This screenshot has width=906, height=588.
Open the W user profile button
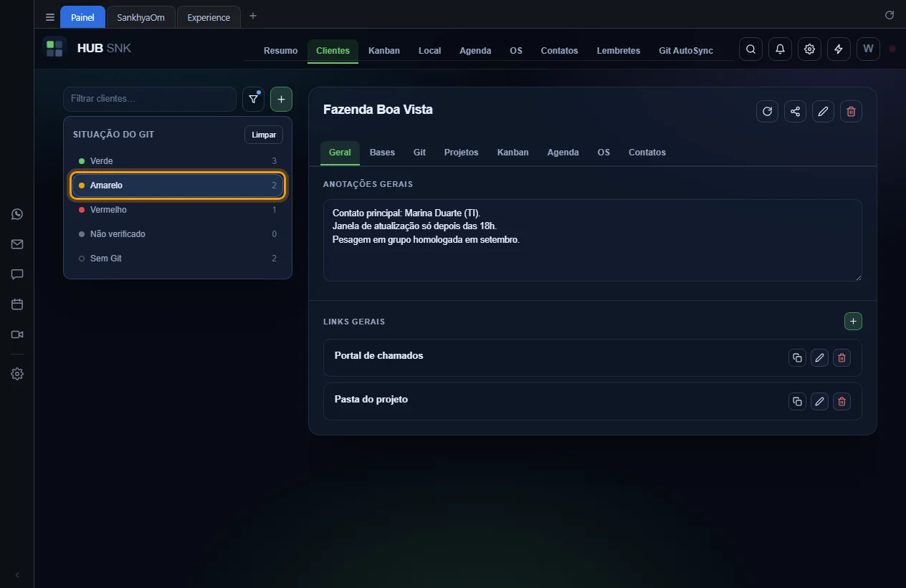point(868,49)
